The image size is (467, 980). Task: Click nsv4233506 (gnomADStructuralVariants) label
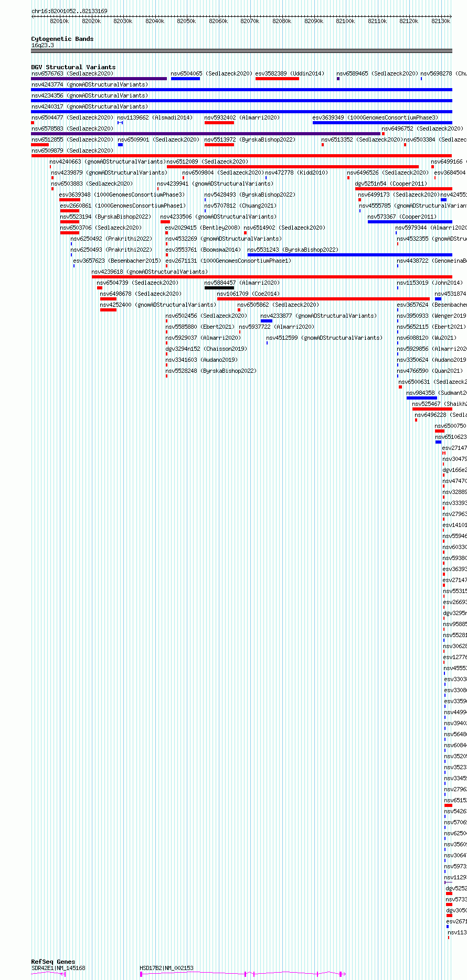pyautogui.click(x=218, y=217)
